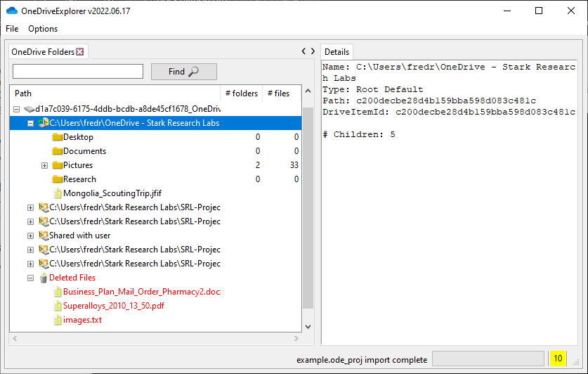Click the 'Type: Root Default' details line
Viewport: 588px width, 374px height.
click(373, 89)
